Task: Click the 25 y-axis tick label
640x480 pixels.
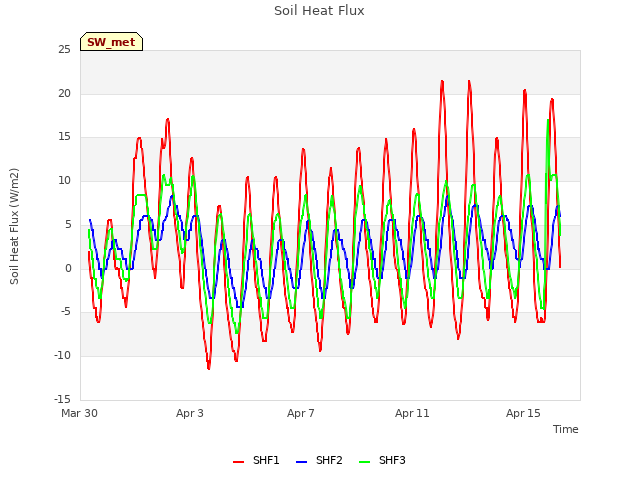Action: (x=64, y=50)
